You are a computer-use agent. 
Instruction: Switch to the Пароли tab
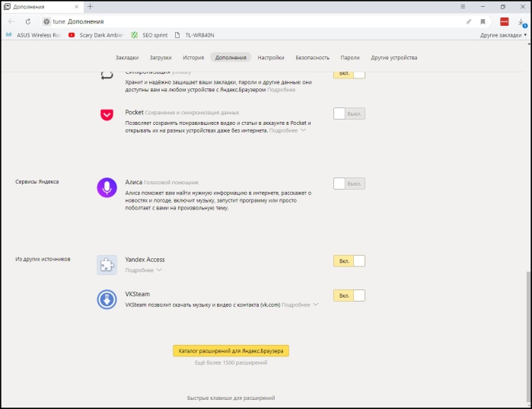pos(350,57)
